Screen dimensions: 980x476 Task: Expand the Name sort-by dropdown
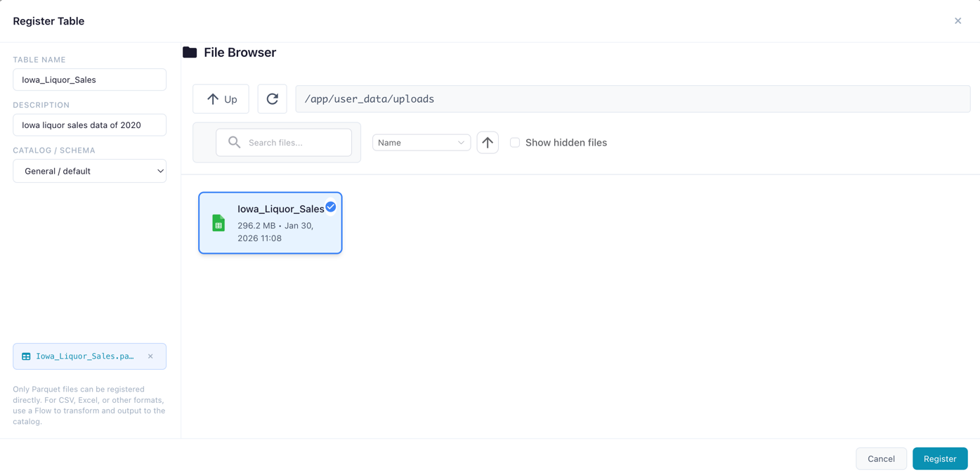coord(421,143)
